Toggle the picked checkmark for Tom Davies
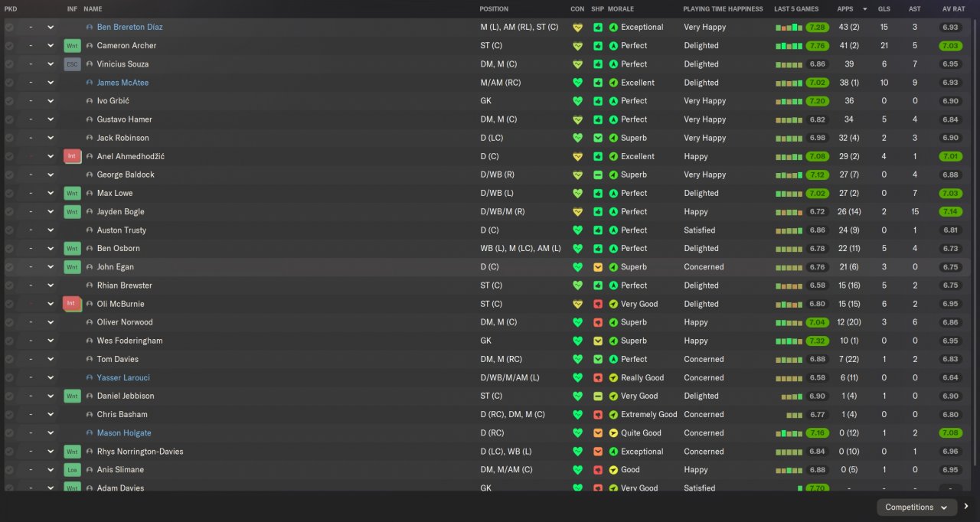The height and width of the screenshot is (522, 980). pos(9,359)
